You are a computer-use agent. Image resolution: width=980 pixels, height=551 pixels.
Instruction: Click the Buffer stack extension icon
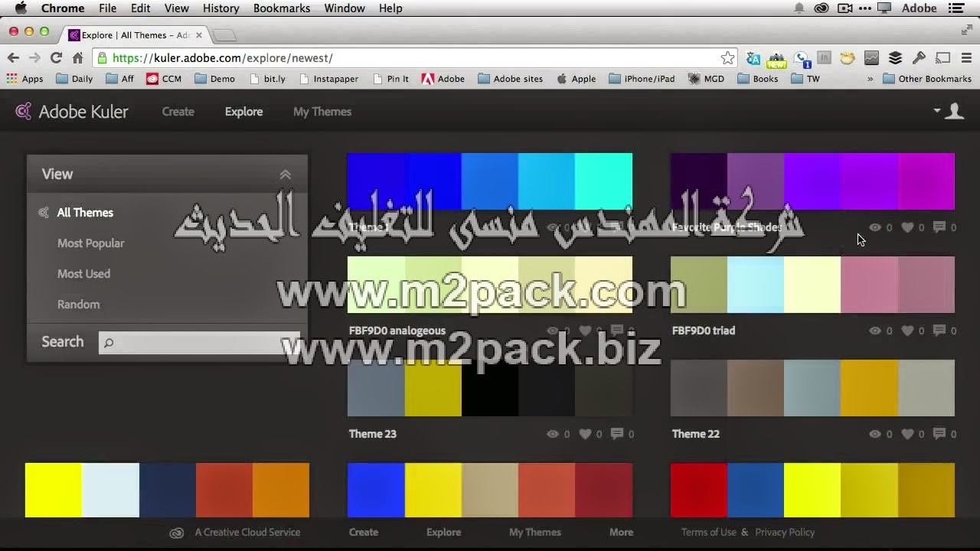click(895, 58)
